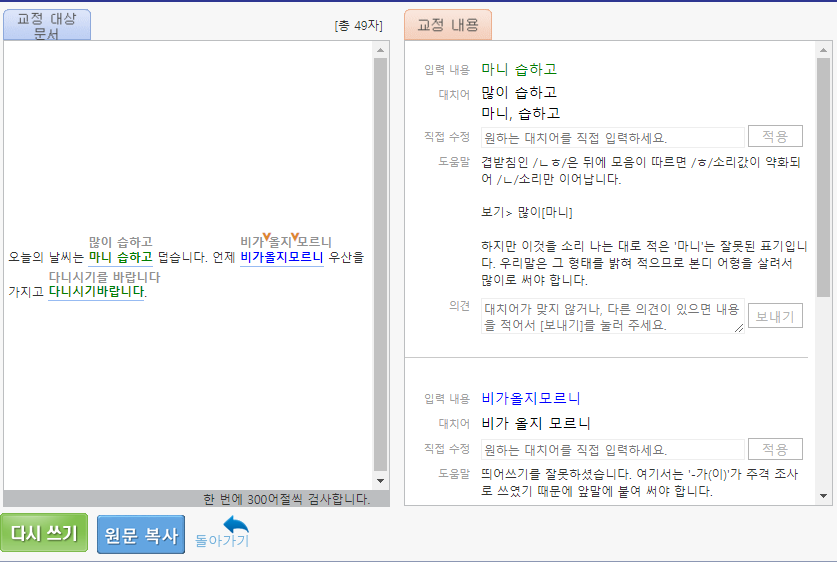Click the 다시 쓰기 button
Image resolution: width=837 pixels, height=562 pixels.
pos(44,533)
